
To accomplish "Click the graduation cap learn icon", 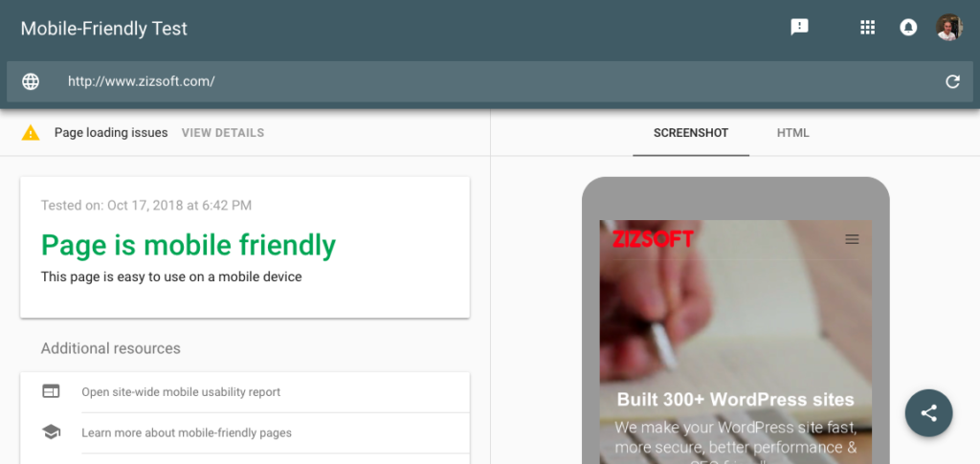I will (51, 432).
